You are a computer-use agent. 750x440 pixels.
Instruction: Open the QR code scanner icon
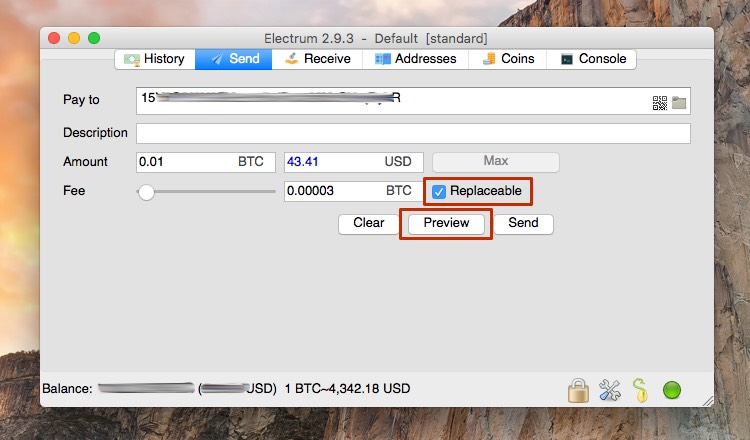[x=660, y=103]
